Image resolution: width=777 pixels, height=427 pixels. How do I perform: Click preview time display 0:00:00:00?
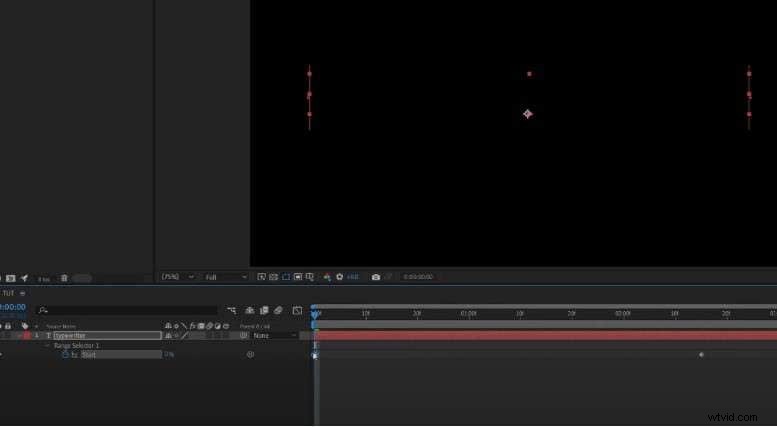coord(418,277)
